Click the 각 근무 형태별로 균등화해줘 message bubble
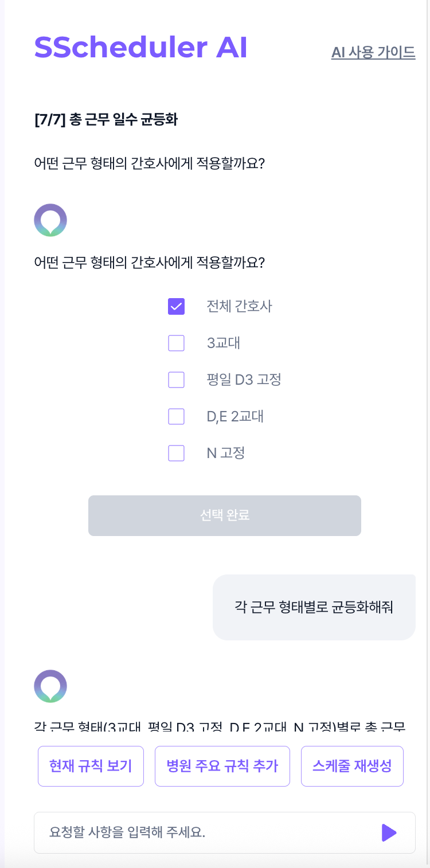Image resolution: width=430 pixels, height=868 pixels. pyautogui.click(x=314, y=607)
